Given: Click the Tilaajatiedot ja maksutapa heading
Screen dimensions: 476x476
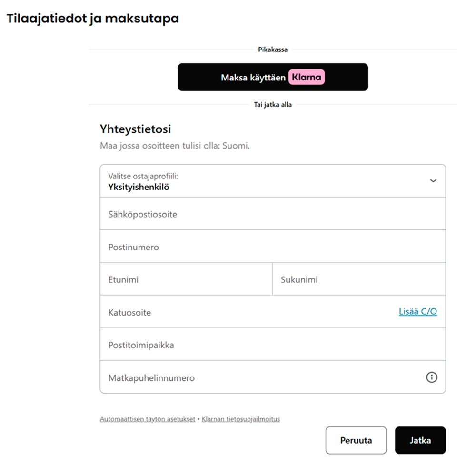Looking at the screenshot, I should 92,19.
